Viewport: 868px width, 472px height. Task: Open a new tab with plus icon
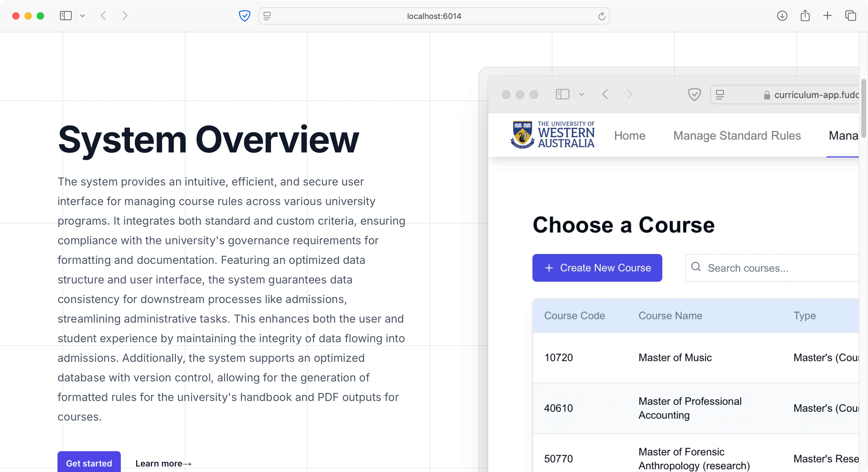pyautogui.click(x=827, y=16)
